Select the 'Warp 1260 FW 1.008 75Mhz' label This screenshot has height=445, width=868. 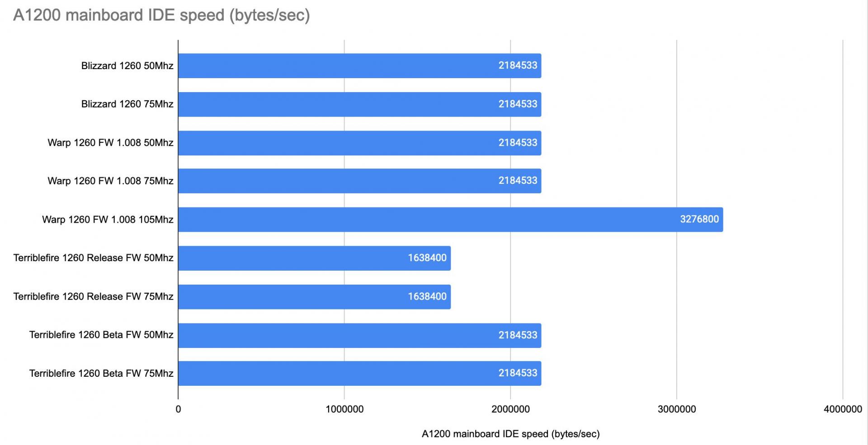tap(111, 181)
